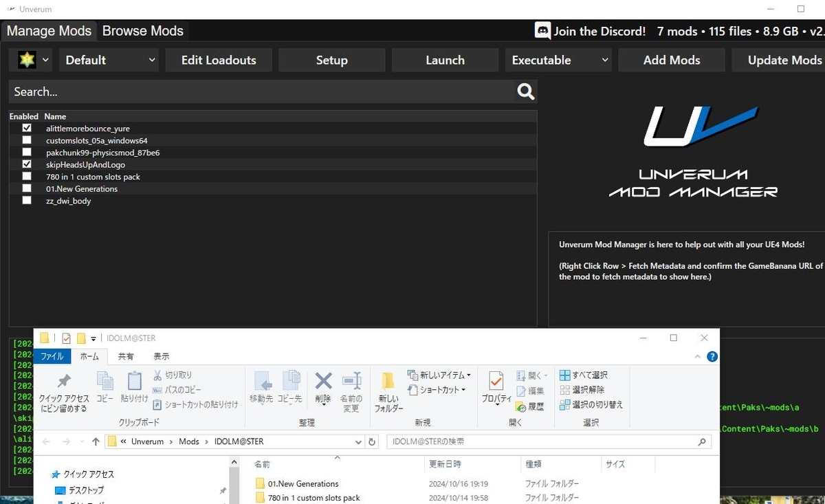Click the Unverum mod search field
825x504 pixels.
click(x=261, y=91)
